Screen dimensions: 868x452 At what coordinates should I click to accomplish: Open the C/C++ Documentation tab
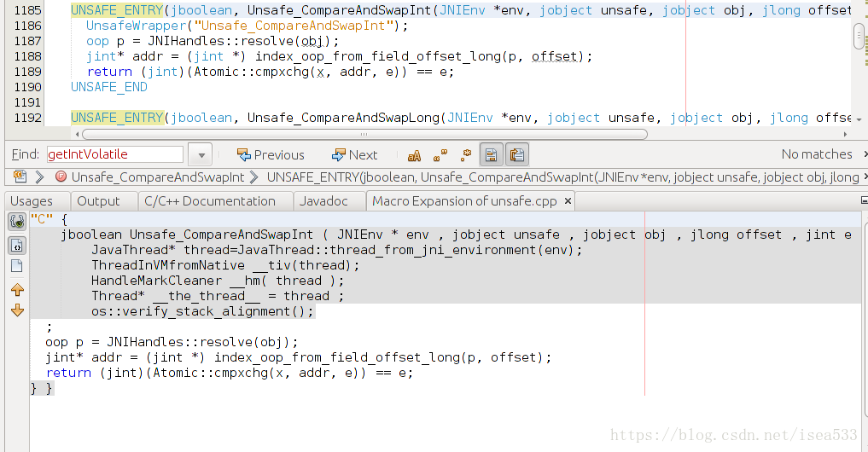pyautogui.click(x=210, y=200)
